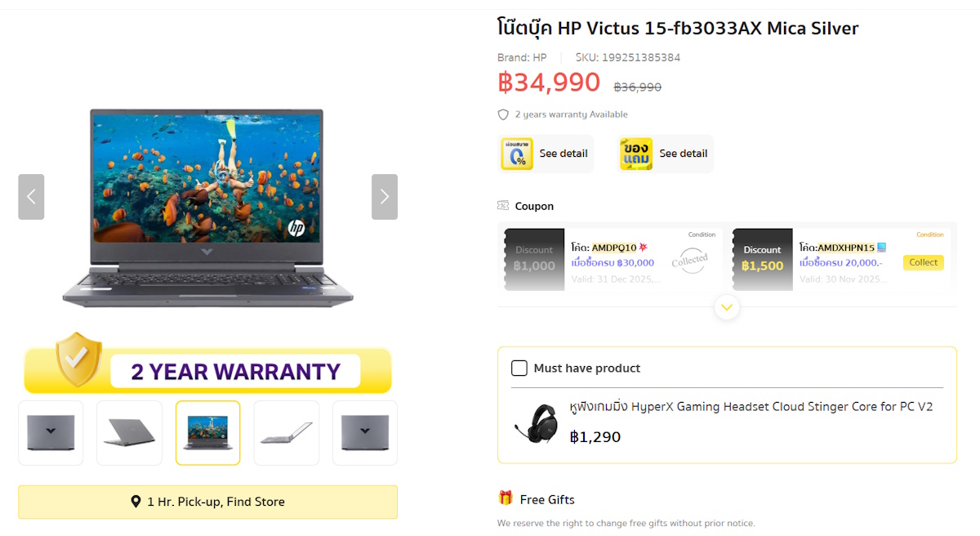Click the HyperX headset product image
Image resolution: width=980 pixels, height=536 pixels.
535,422
